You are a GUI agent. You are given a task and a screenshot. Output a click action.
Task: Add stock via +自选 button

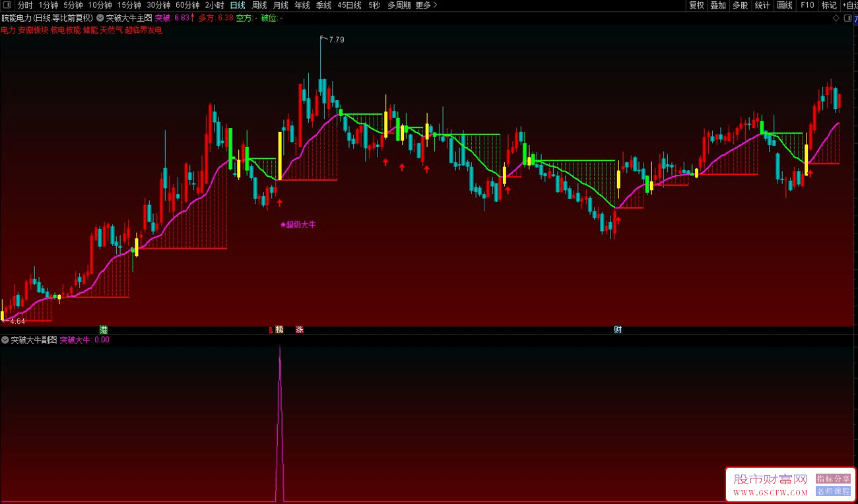[849, 5]
